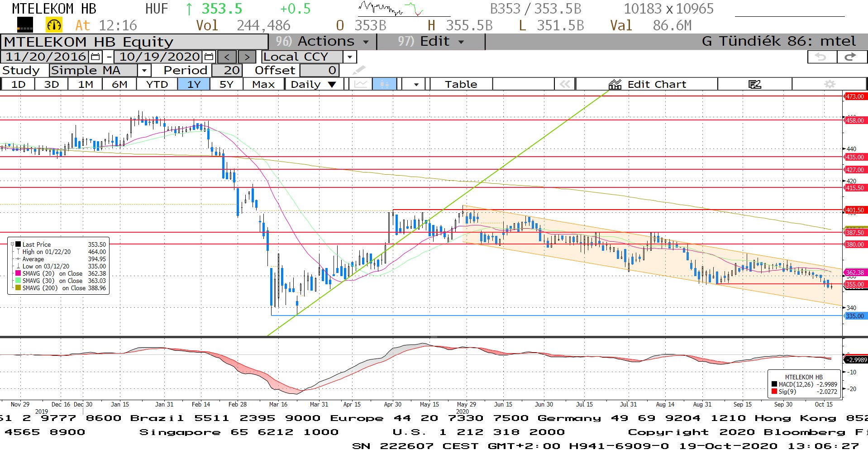Click the Offset input field

tap(320, 70)
